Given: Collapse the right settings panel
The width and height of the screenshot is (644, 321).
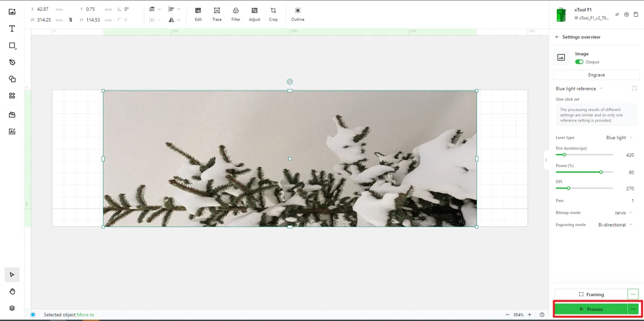Looking at the screenshot, I should 546,160.
